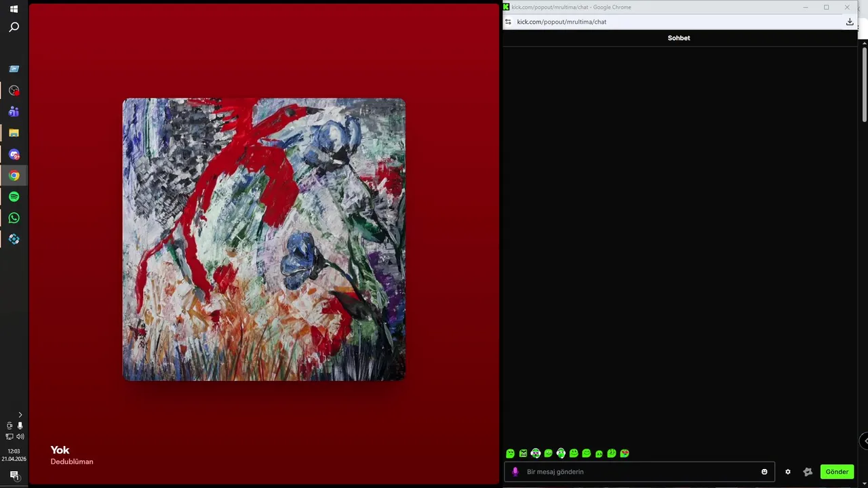
Task: Open File Explorer from taskbar
Action: [14, 133]
